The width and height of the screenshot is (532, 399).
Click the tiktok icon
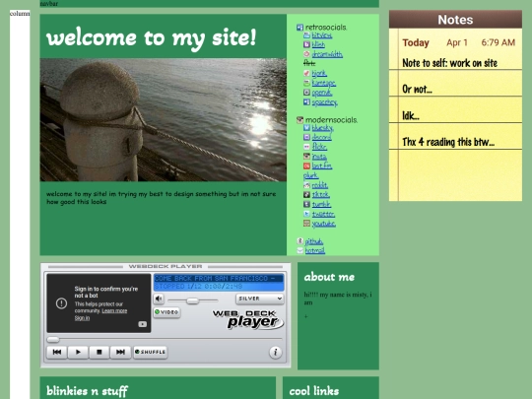click(306, 194)
